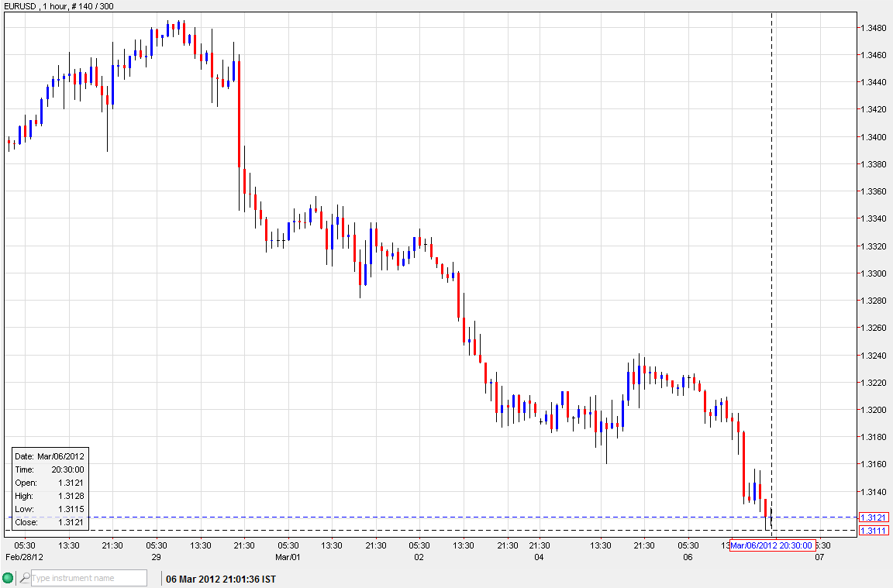
Task: Click the 'Mar/01' date label
Action: (288, 557)
